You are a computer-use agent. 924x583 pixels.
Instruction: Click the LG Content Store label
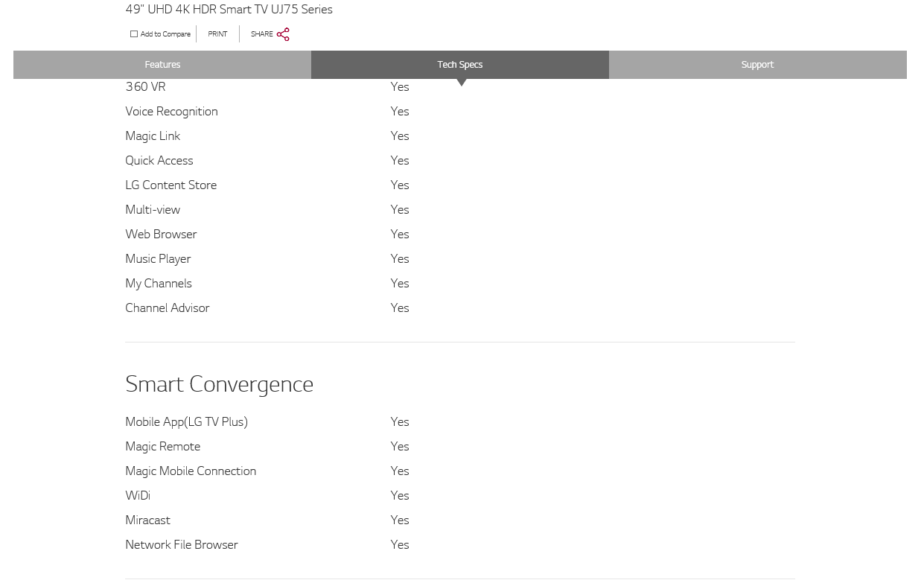pyautogui.click(x=171, y=185)
